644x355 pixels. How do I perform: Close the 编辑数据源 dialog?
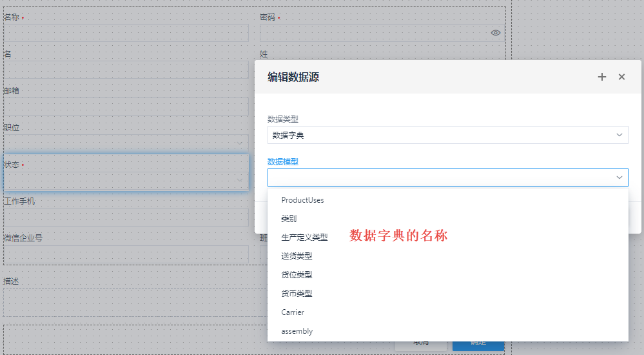(x=622, y=77)
